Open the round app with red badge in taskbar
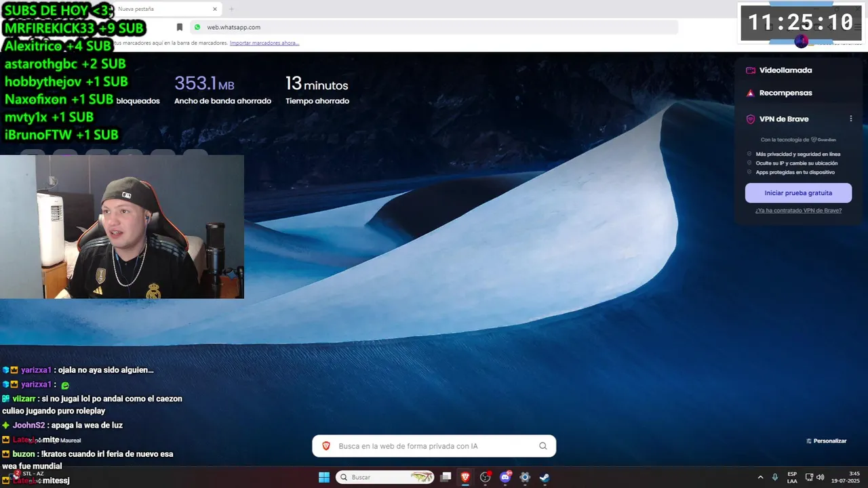868x488 pixels. coord(485,477)
